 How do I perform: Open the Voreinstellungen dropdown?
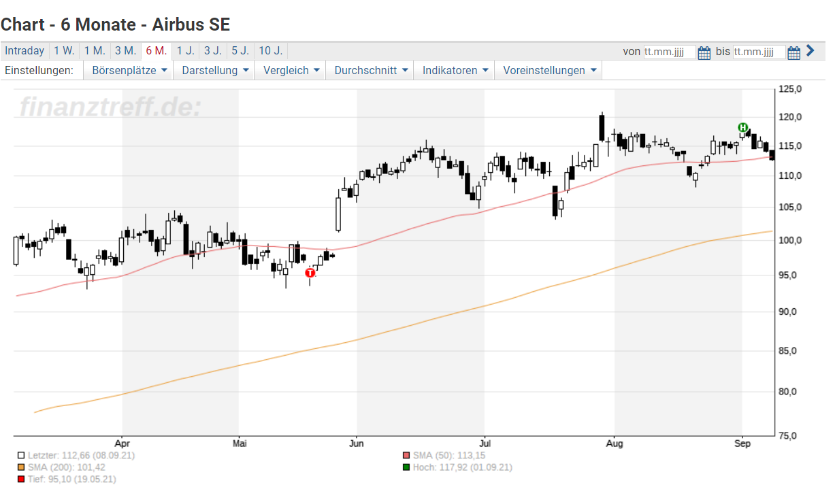549,70
